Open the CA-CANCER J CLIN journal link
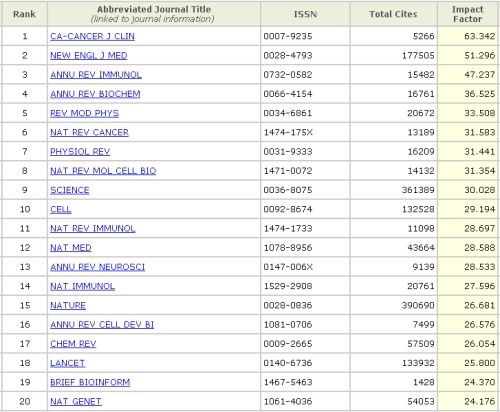500x412 pixels. [92, 36]
